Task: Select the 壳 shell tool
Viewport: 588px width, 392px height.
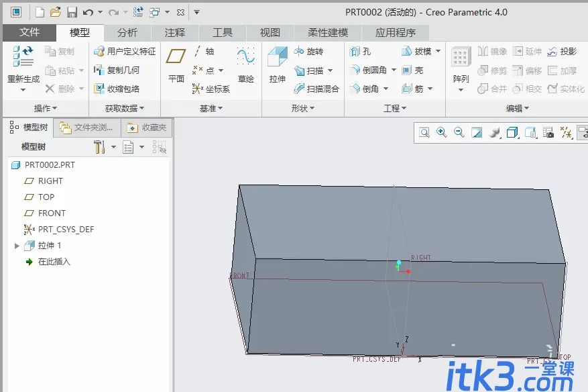Action: [412, 70]
